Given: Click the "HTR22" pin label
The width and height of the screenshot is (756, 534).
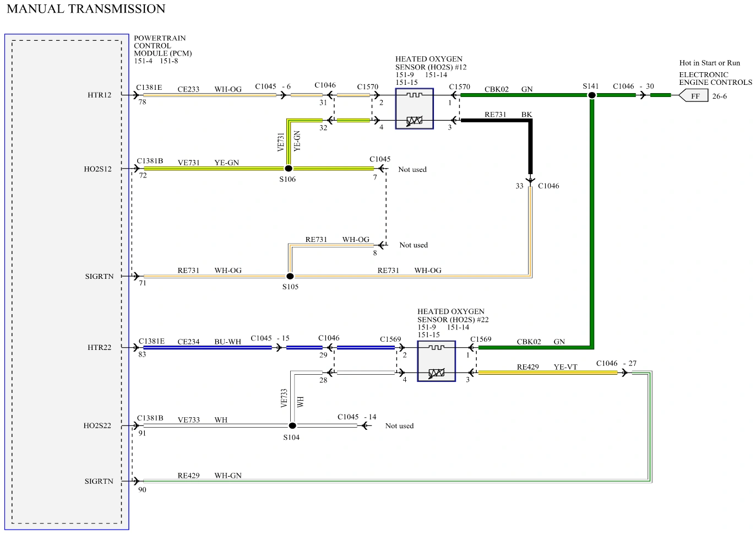Looking at the screenshot, I should pyautogui.click(x=100, y=348).
